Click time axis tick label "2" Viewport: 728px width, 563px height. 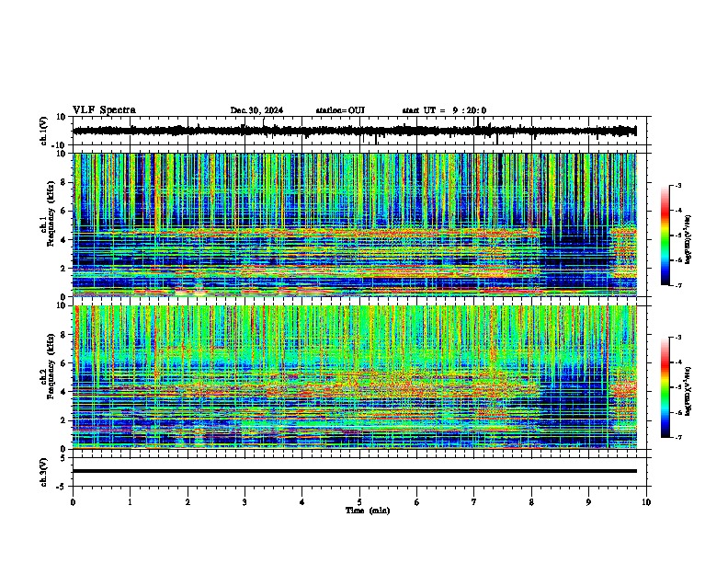[x=188, y=502]
